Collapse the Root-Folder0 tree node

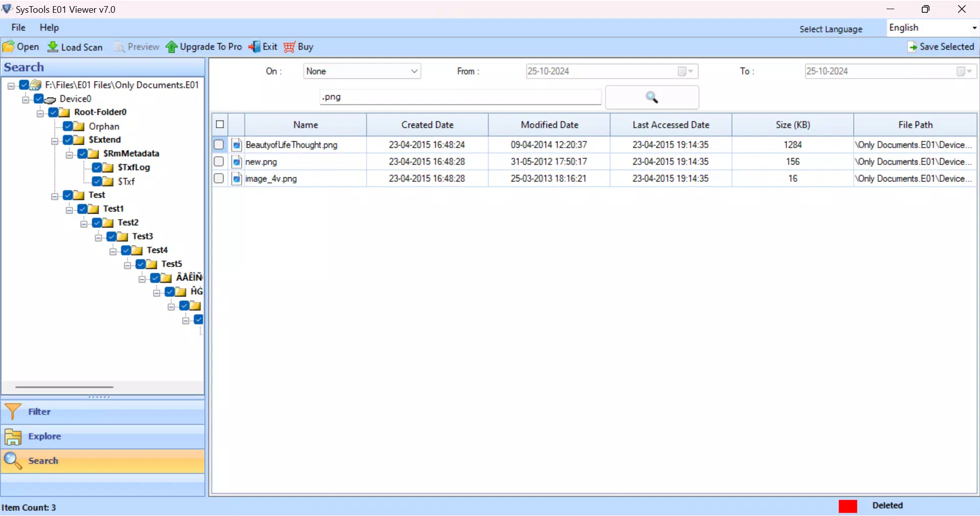pos(40,113)
